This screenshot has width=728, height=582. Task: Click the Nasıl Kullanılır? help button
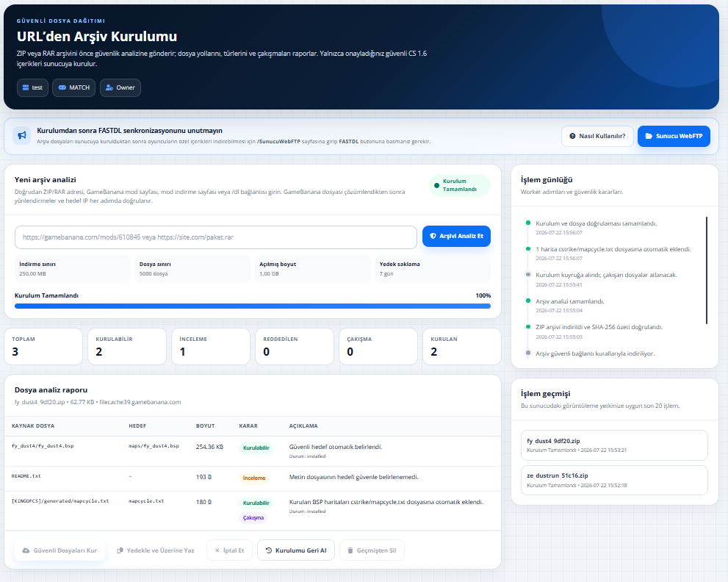click(597, 136)
